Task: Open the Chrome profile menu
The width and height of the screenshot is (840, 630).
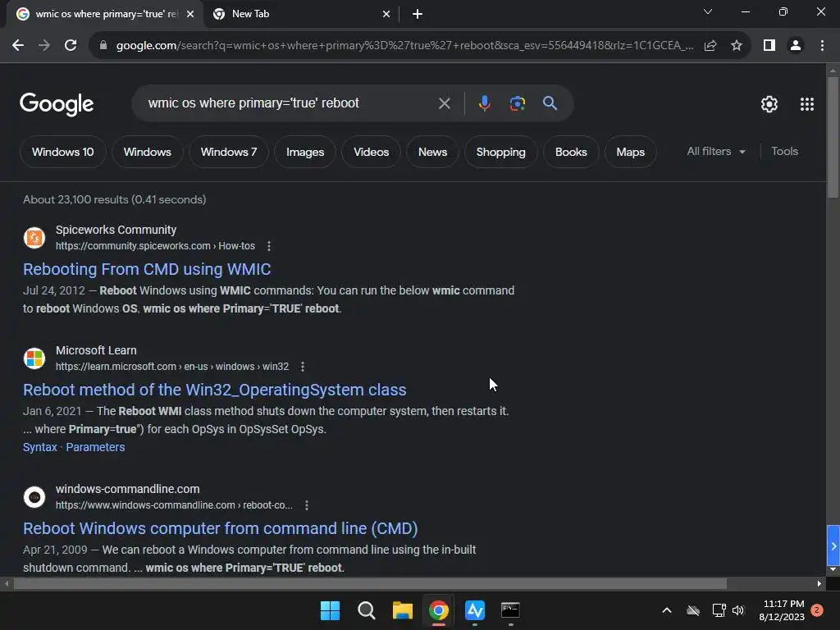Action: [796, 46]
